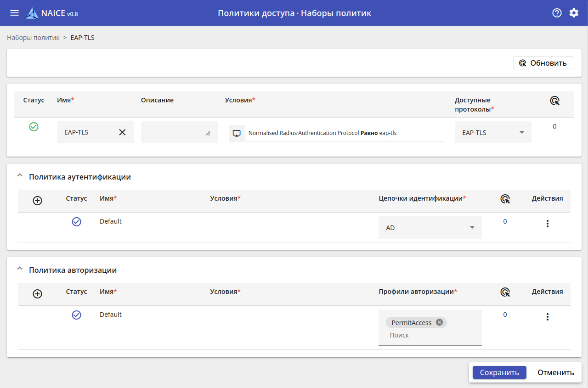Image resolution: width=588 pixels, height=388 pixels.
Task: Open the help question mark icon
Action: (x=557, y=13)
